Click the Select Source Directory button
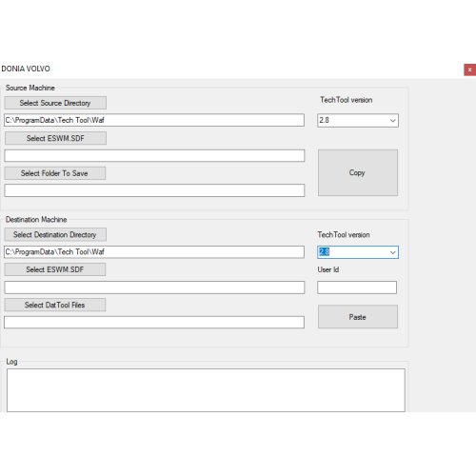Image resolution: width=476 pixels, height=476 pixels. click(x=55, y=103)
